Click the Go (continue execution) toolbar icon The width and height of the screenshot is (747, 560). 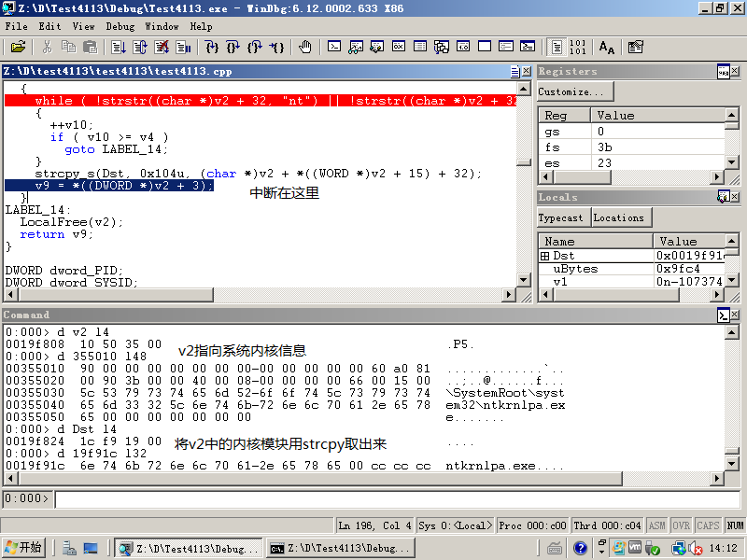[x=119, y=48]
